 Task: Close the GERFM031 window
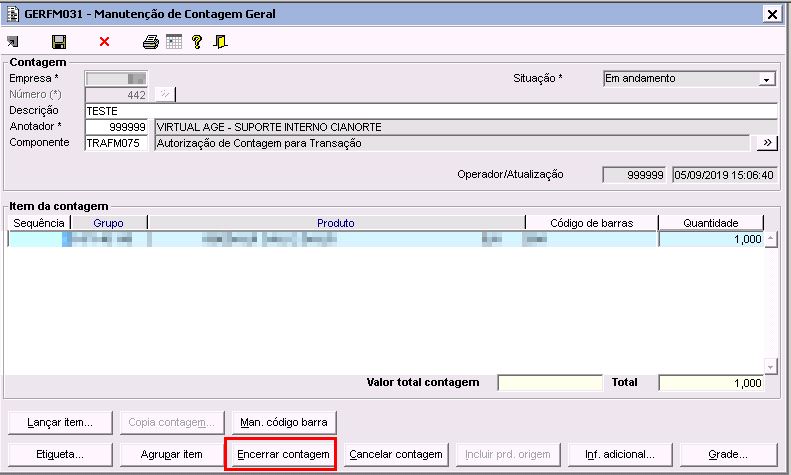click(x=772, y=14)
